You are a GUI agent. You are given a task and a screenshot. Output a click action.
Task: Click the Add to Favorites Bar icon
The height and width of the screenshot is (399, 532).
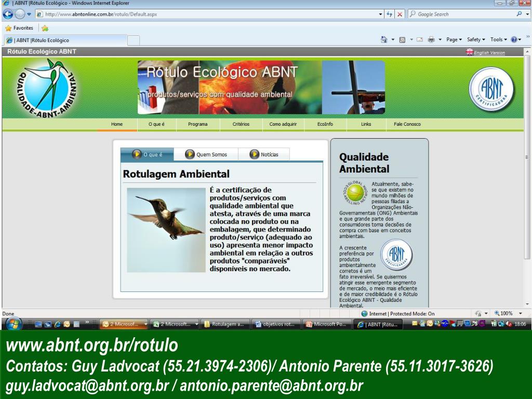click(x=45, y=28)
